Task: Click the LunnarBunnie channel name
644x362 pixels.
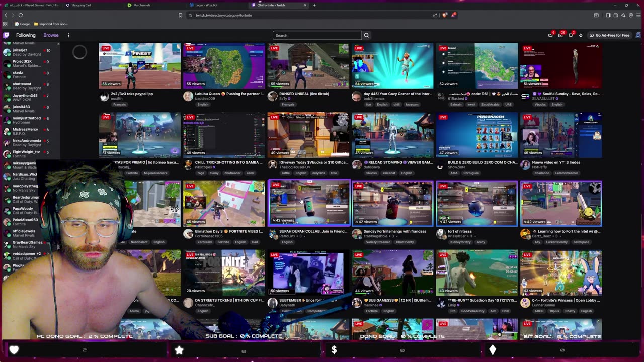Action: tap(544, 305)
